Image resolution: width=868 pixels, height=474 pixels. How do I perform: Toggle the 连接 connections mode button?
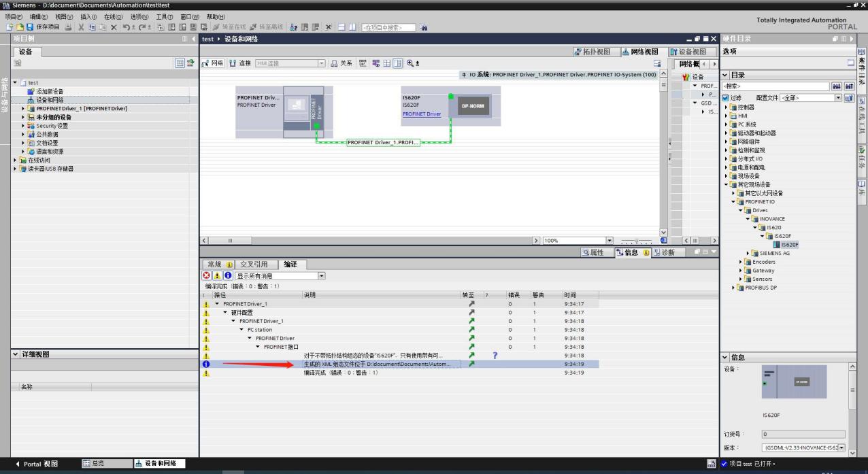click(239, 63)
